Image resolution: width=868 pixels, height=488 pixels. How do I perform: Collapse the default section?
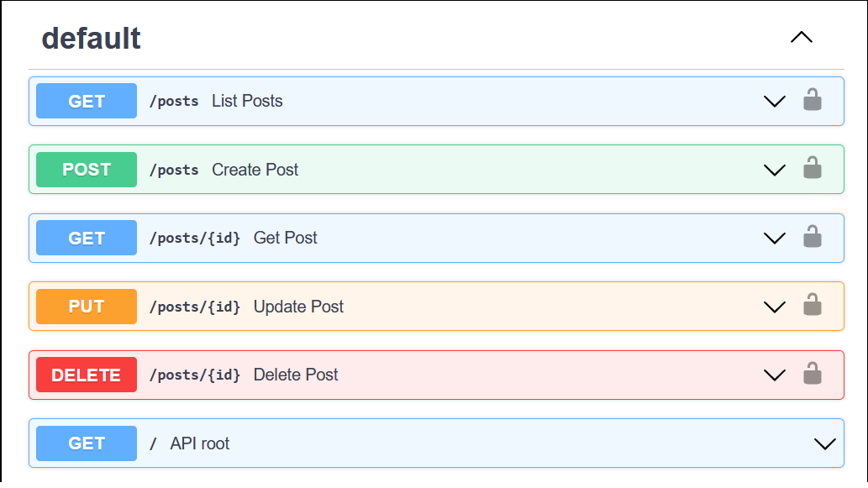click(802, 38)
